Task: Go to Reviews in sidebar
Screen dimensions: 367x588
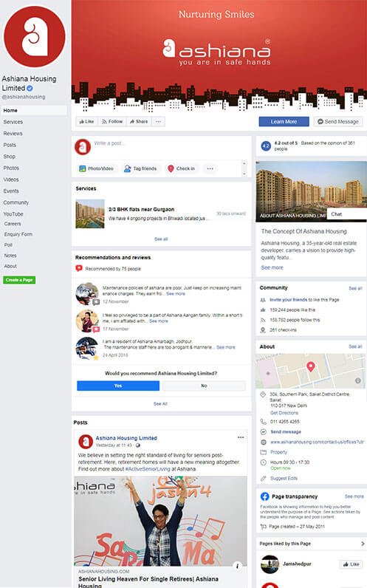Action: coord(13,134)
